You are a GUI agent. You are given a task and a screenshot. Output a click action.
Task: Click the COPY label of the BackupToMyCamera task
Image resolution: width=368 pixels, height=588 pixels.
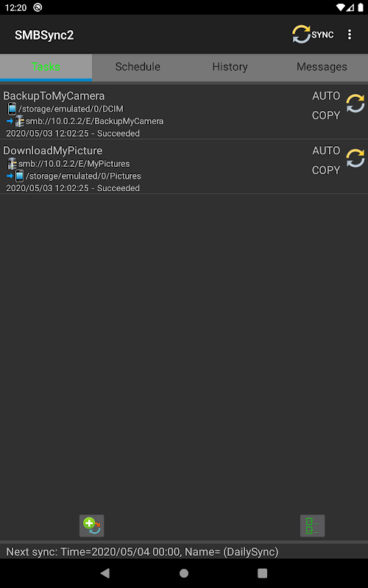[x=326, y=115]
